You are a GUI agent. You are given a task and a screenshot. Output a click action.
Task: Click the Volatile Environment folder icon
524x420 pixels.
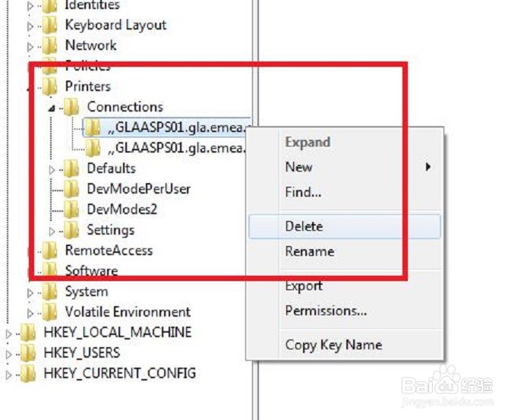click(x=49, y=312)
